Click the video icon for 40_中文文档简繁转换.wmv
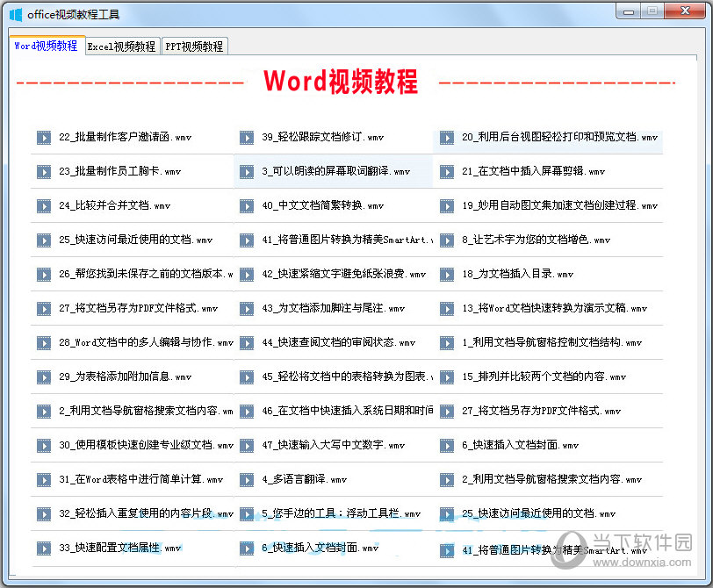713x588 pixels. (x=246, y=206)
